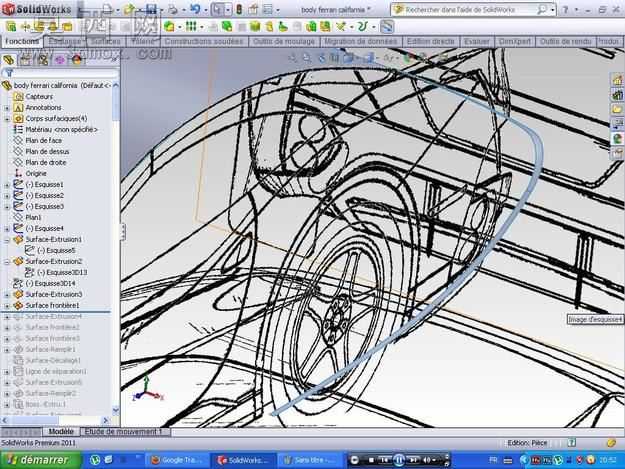Viewport: 625px width, 469px height.
Task: Open the Custom Properties task pane icon
Action: click(618, 153)
